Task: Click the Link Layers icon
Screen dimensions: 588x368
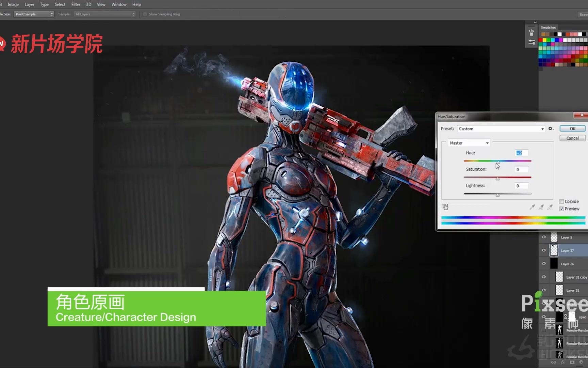Action: (554, 363)
